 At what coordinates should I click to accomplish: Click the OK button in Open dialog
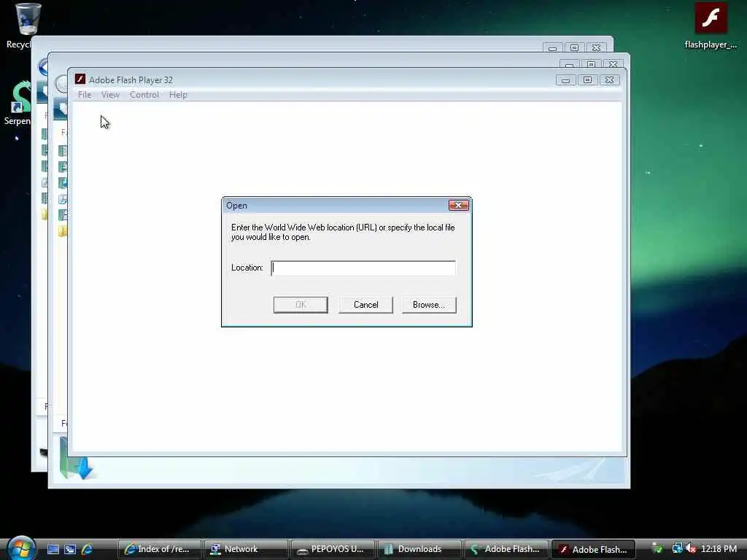point(301,305)
